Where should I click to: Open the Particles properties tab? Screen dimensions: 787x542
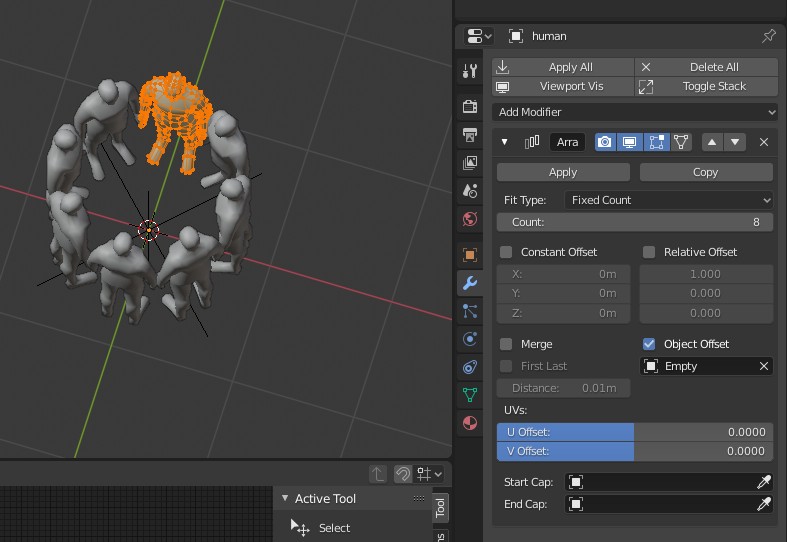click(x=470, y=311)
